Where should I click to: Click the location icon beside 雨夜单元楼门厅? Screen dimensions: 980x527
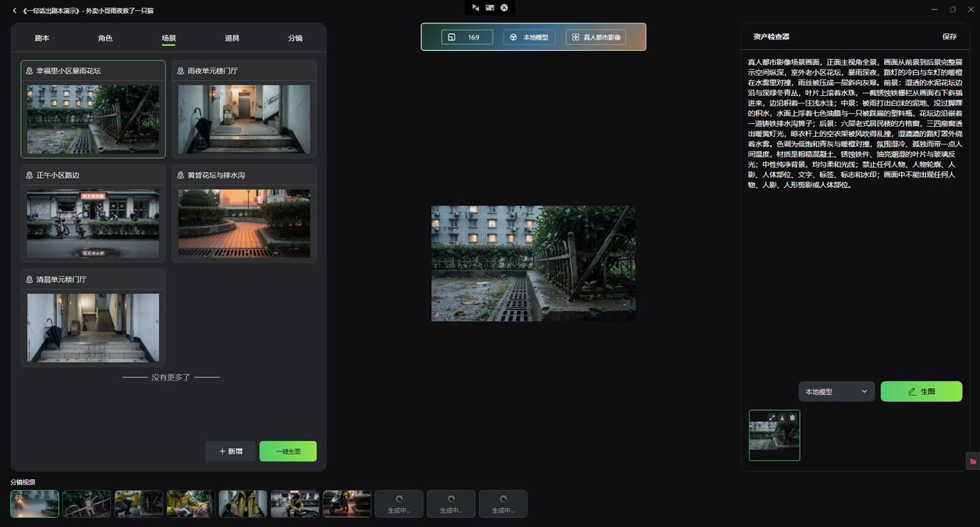[180, 71]
